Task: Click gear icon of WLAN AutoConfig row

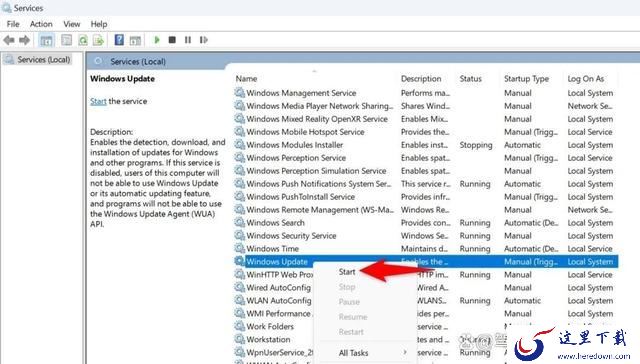Action: click(x=240, y=300)
